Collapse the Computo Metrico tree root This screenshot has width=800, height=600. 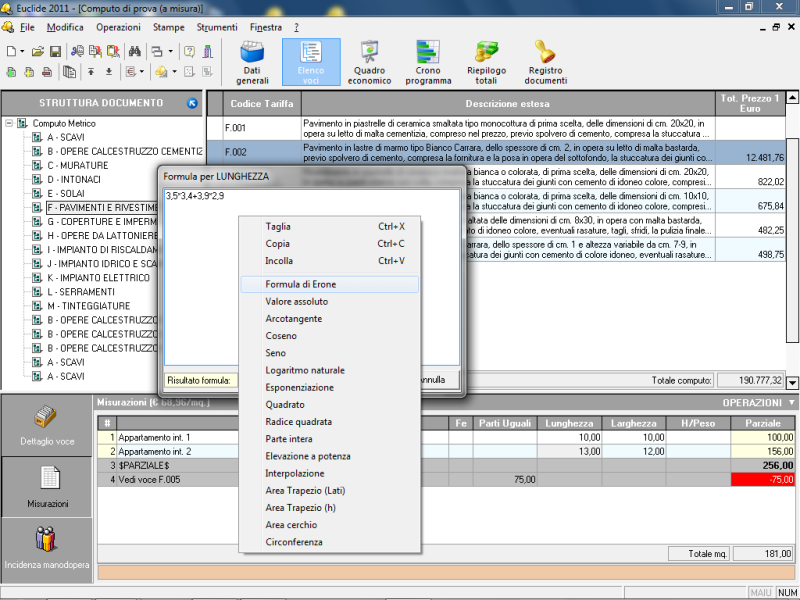[x=10, y=123]
